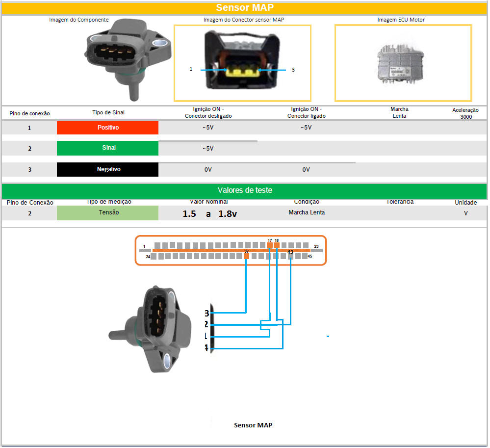Select orange pin 17 on ECU connector
Viewport: 490px width, 448px height.
coord(269,244)
